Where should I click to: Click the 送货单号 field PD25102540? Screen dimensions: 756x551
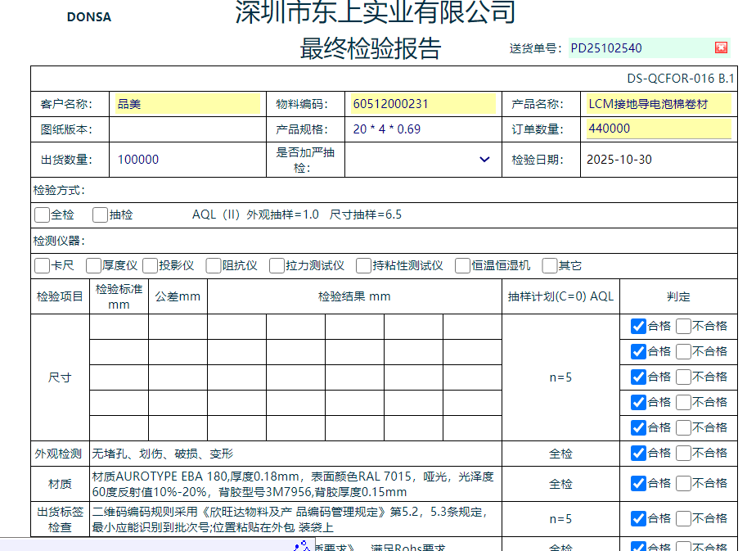(x=638, y=47)
